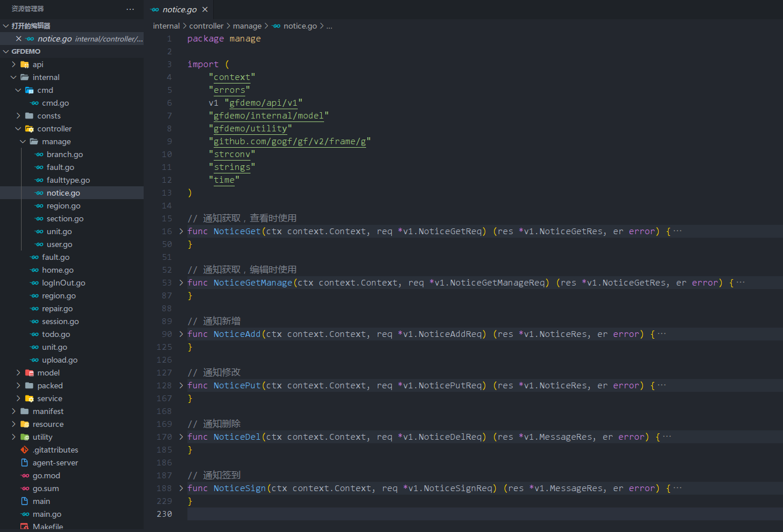Close the notice.go editor tab
The image size is (783, 532).
pyautogui.click(x=205, y=9)
